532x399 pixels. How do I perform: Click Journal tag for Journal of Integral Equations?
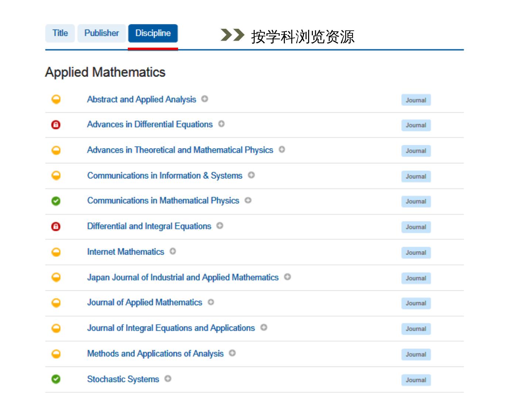[x=416, y=329]
